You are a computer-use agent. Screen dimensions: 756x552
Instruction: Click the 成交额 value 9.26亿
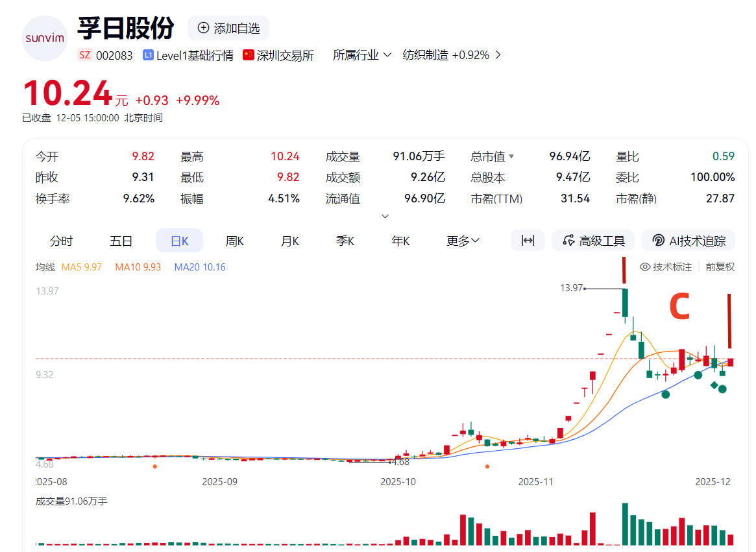click(x=428, y=178)
